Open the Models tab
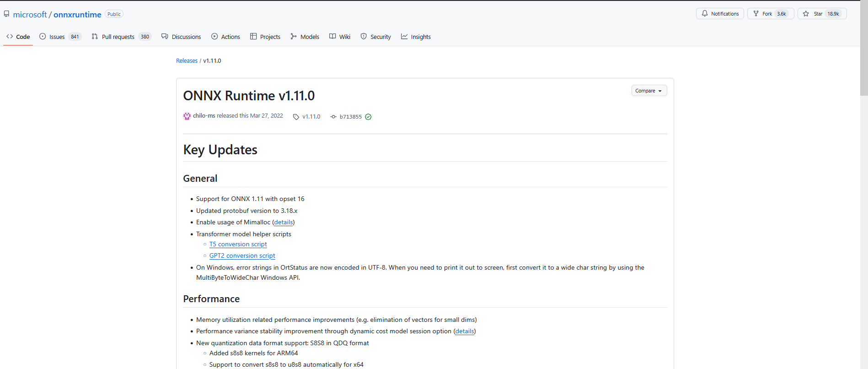 305,37
